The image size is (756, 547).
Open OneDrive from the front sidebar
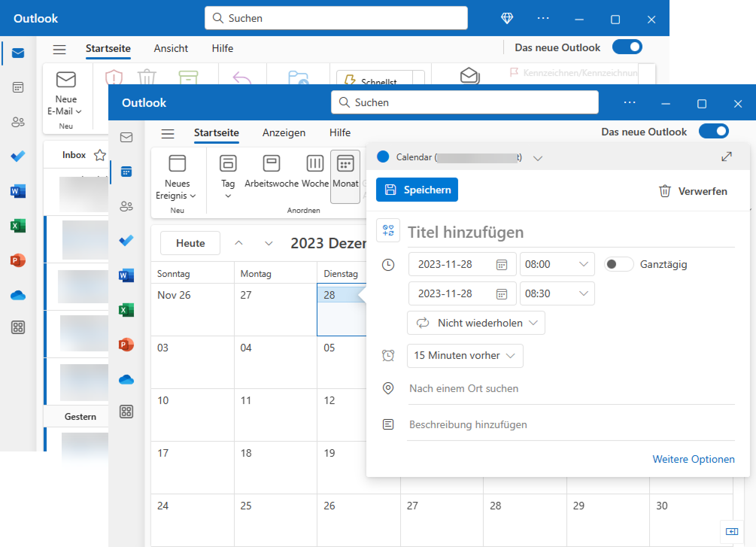(126, 380)
